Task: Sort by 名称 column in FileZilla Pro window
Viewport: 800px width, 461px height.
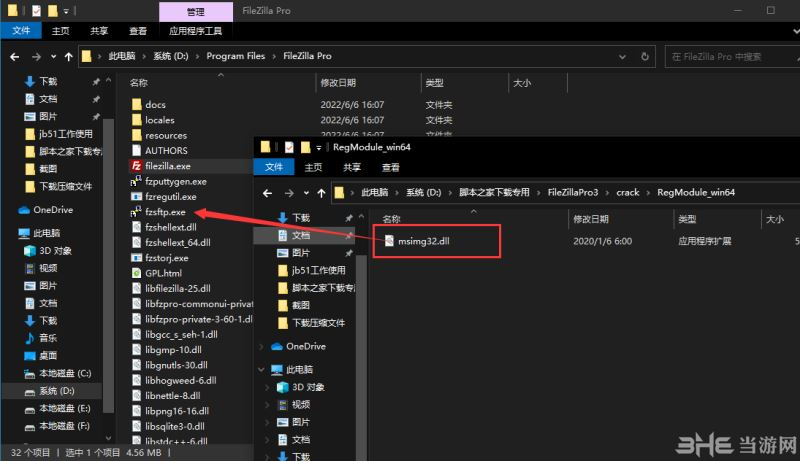Action: 139,83
